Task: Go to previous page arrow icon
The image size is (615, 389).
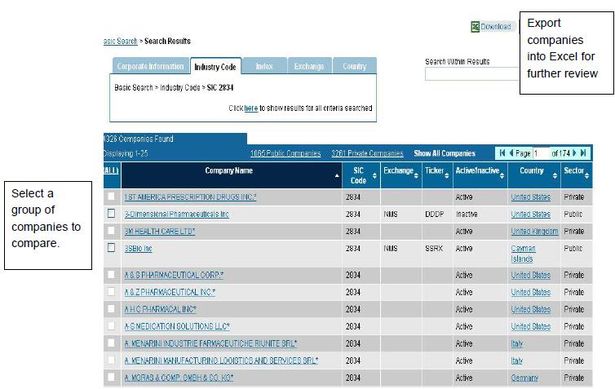Action: [x=511, y=153]
